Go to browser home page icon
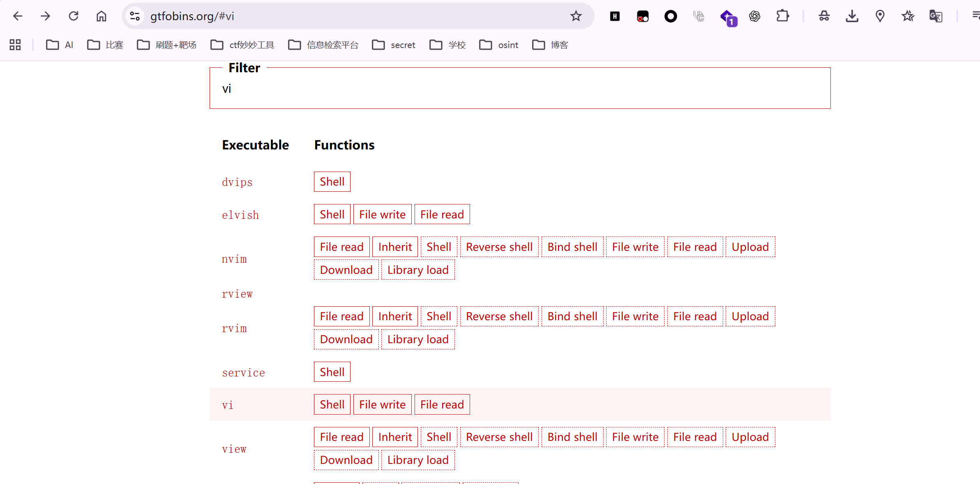The image size is (980, 484). click(101, 16)
